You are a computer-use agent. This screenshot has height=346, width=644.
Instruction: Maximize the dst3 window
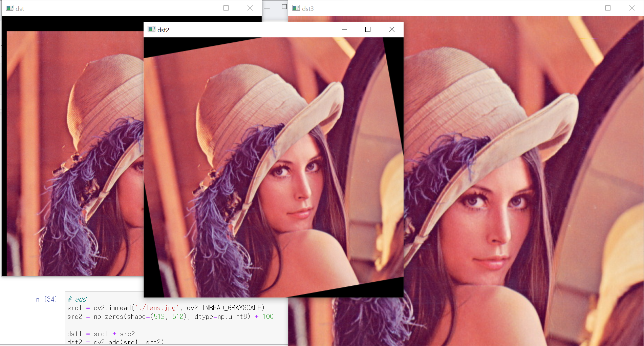tap(608, 8)
